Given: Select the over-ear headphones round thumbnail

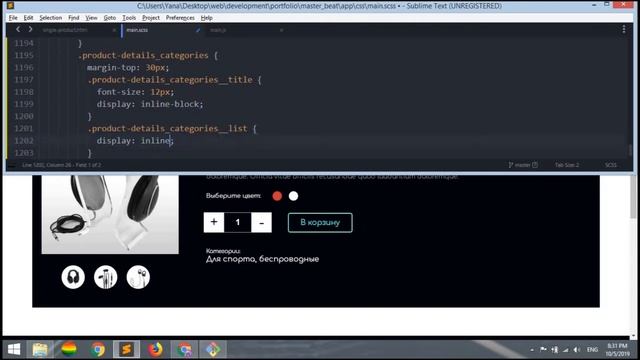Looking at the screenshot, I should click(73, 277).
